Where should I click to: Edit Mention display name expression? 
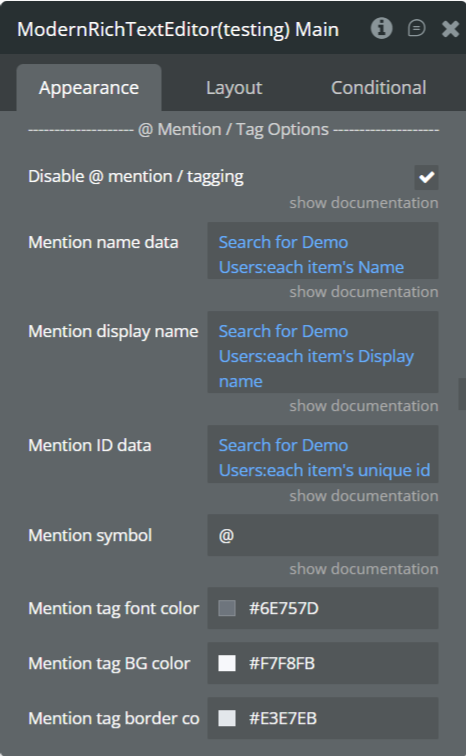[x=323, y=352]
